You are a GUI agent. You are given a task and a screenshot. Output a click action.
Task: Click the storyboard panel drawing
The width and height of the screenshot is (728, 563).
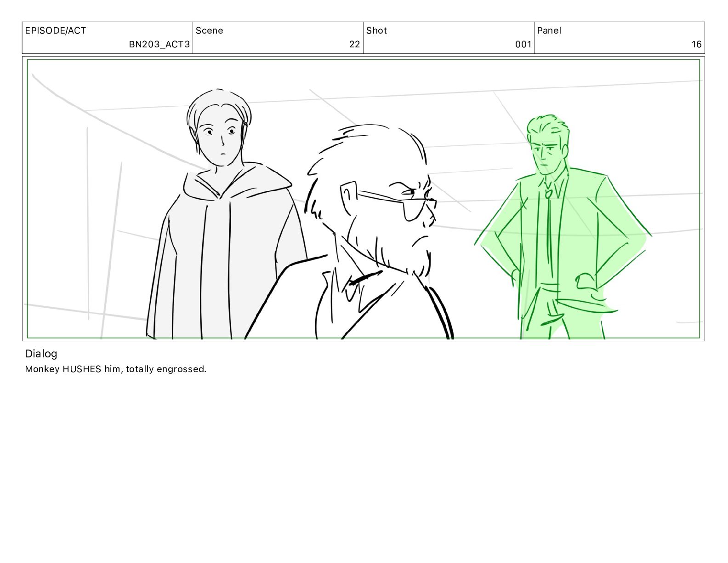click(364, 199)
